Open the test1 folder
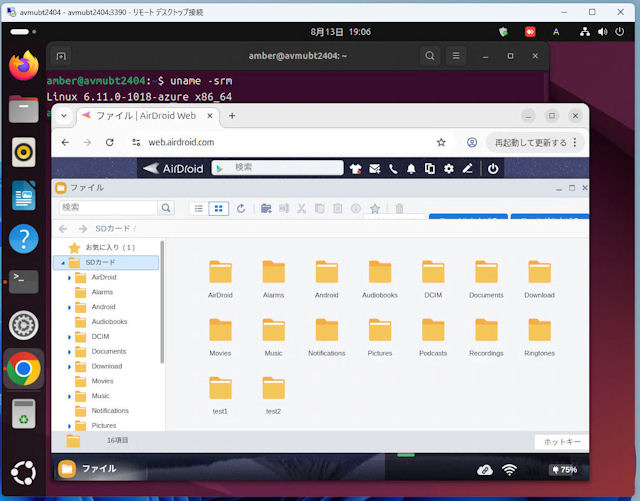Image resolution: width=640 pixels, height=501 pixels. pyautogui.click(x=220, y=395)
